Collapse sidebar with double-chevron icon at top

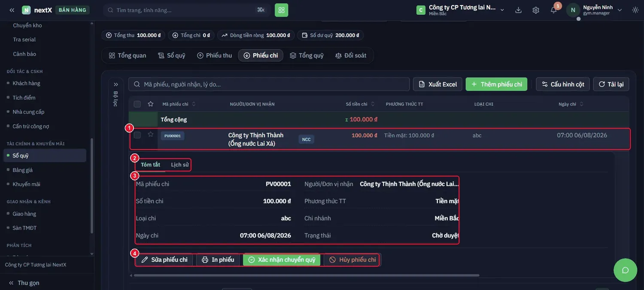pos(12,10)
